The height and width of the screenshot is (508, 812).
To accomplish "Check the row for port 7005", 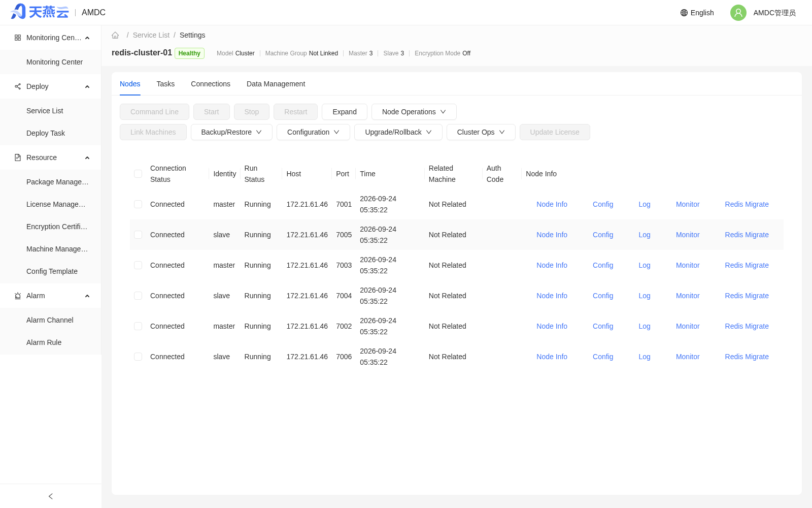I will coord(138,235).
